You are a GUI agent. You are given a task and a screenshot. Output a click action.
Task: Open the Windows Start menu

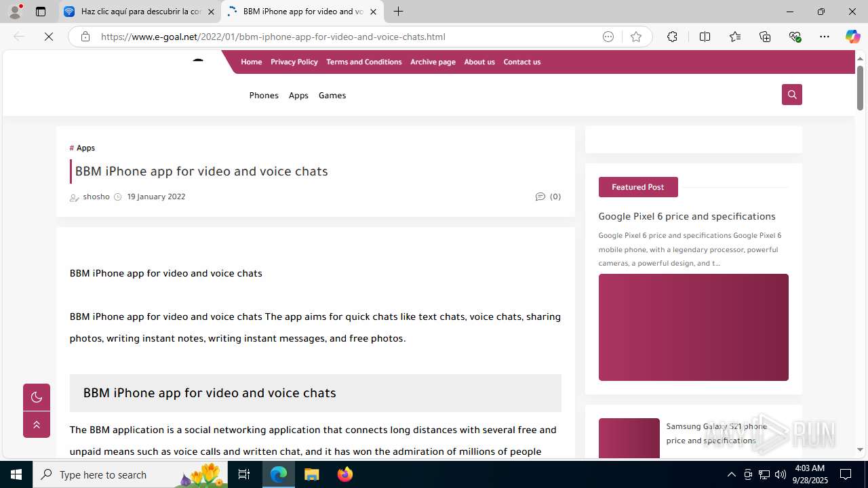pyautogui.click(x=16, y=474)
